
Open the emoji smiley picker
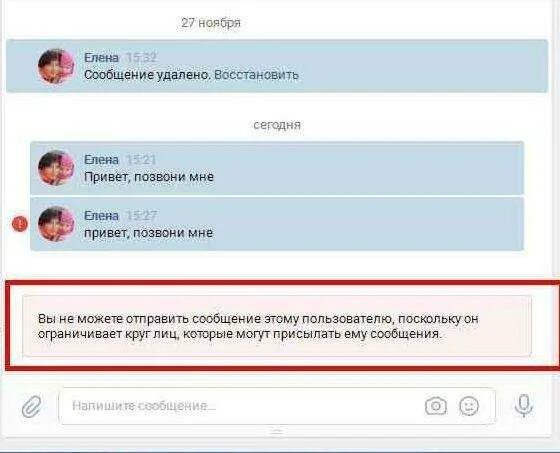(x=469, y=406)
